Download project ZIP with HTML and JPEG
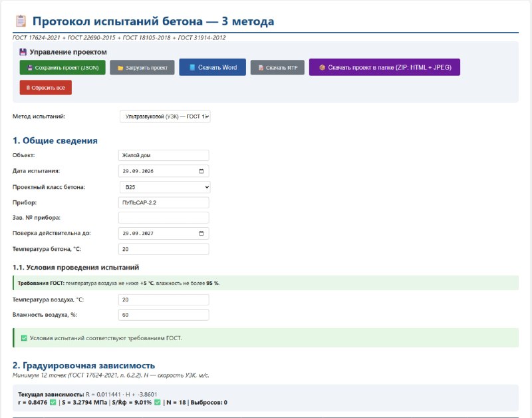Screen dimensions: 532x418 point(384,67)
